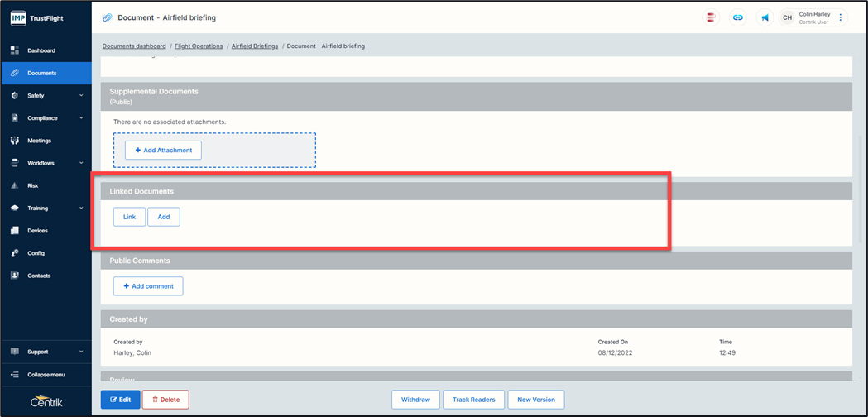Click the Colin Harley user name
Screen dimensions: 868x417
(814, 14)
